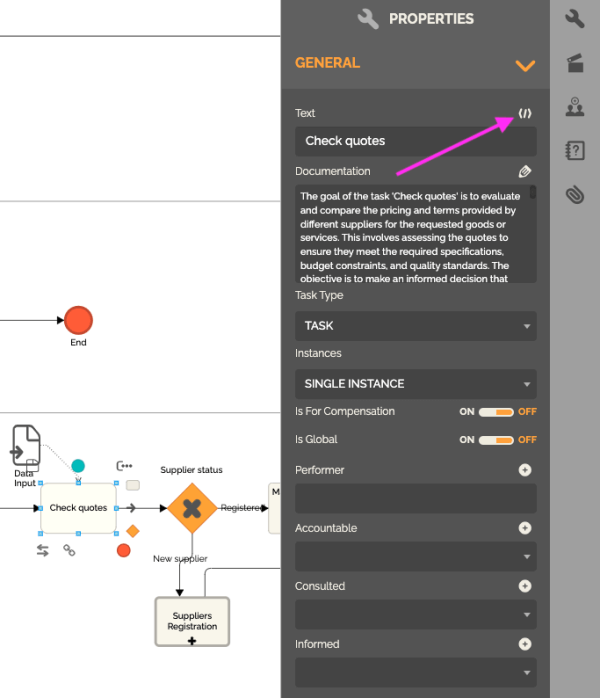This screenshot has width=600, height=698.
Task: Open the question-mark notebook sidebar tab
Action: point(575,151)
